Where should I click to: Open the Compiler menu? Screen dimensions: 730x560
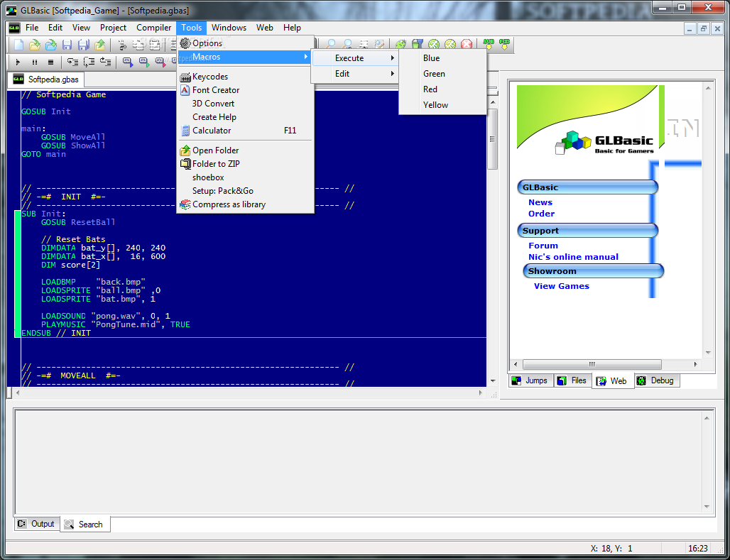coord(153,28)
